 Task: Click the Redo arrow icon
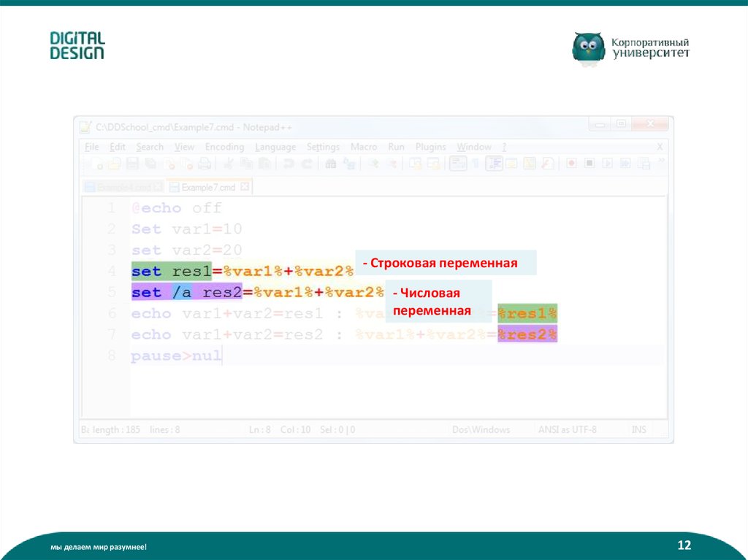coord(307,164)
